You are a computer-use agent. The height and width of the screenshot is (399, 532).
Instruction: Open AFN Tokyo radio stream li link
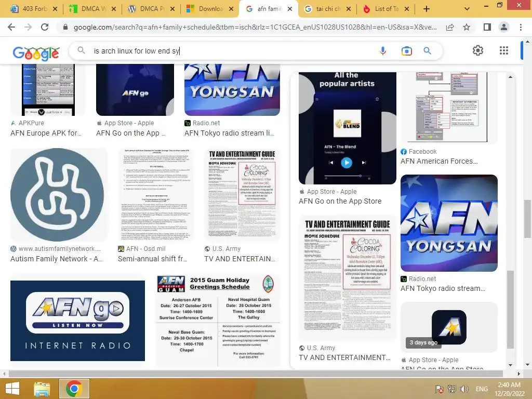tap(229, 133)
